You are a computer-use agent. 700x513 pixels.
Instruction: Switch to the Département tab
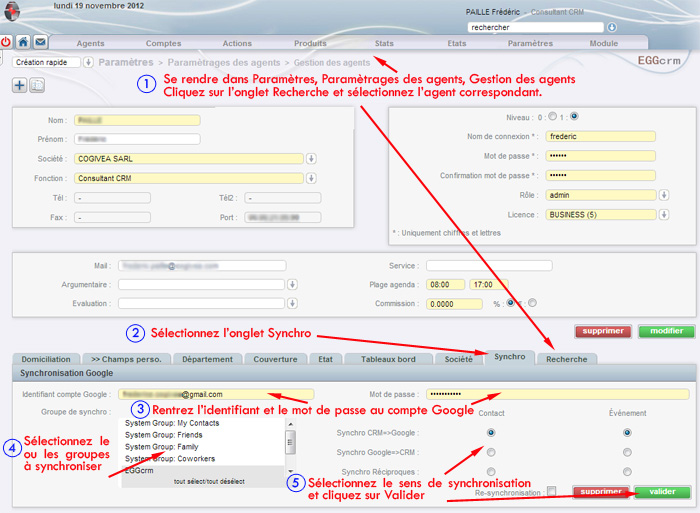208,359
